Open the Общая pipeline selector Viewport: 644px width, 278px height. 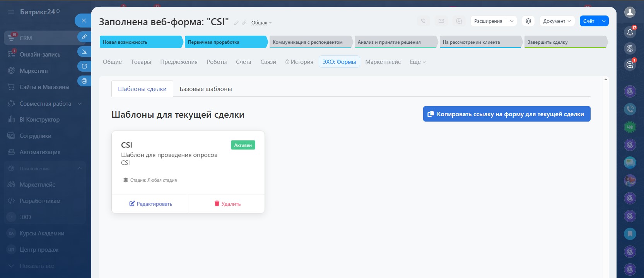point(261,23)
